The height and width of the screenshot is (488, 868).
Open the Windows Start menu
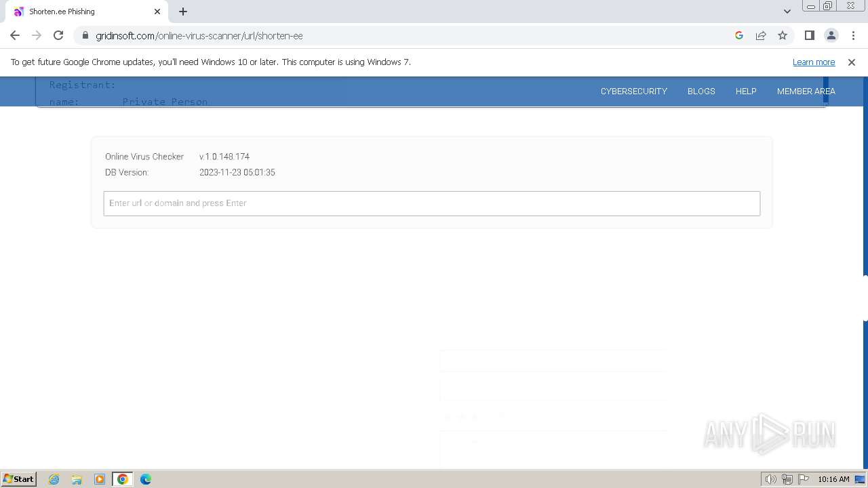point(19,479)
